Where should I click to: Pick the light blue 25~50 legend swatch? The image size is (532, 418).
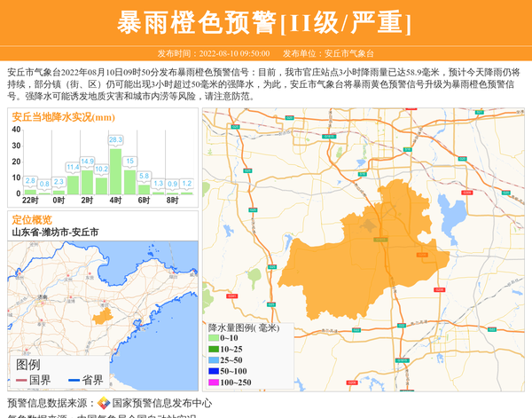[213, 360]
